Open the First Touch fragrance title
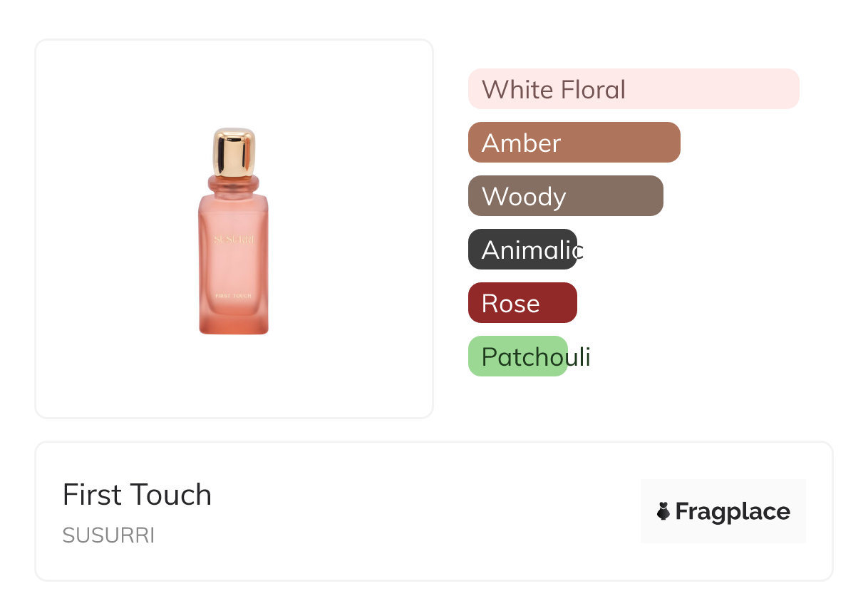This screenshot has width=868, height=616. [x=137, y=495]
